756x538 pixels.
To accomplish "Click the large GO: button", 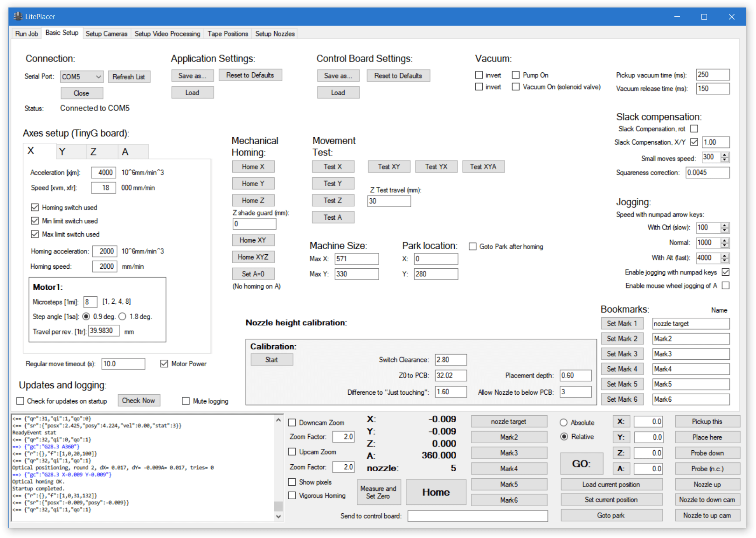I will tap(582, 464).
